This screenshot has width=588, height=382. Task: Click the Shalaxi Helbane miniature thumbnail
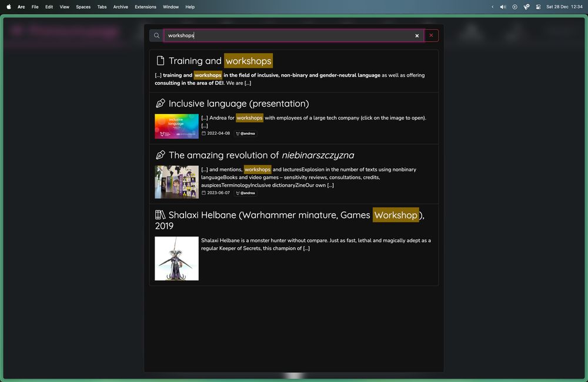pos(176,258)
